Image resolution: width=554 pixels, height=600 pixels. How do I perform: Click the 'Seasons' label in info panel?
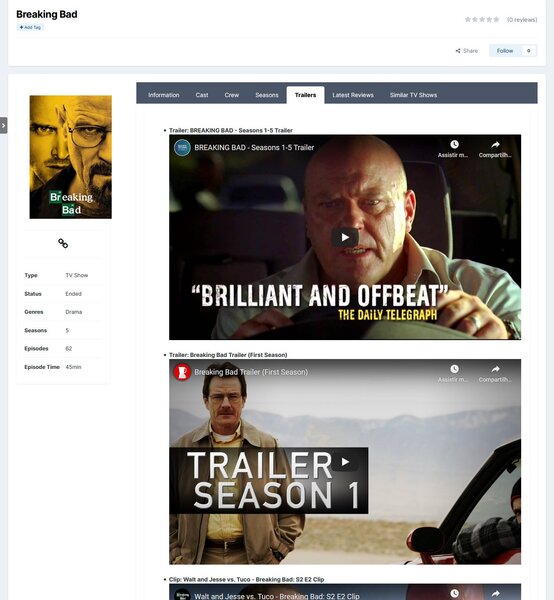click(x=36, y=330)
